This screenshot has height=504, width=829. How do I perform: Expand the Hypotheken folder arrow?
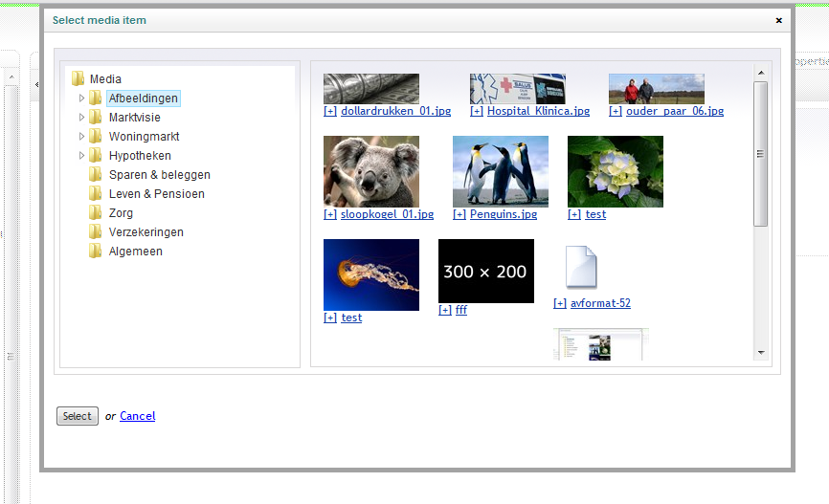81,156
